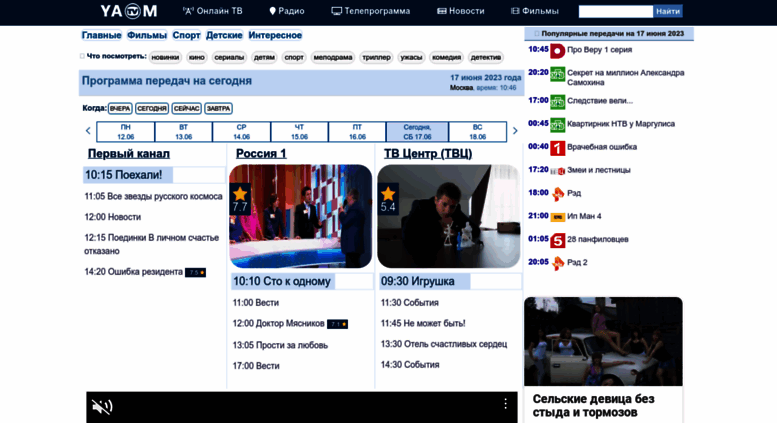This screenshot has width=777, height=423.
Task: Open the Первый канал channel heading
Action: tap(129, 154)
